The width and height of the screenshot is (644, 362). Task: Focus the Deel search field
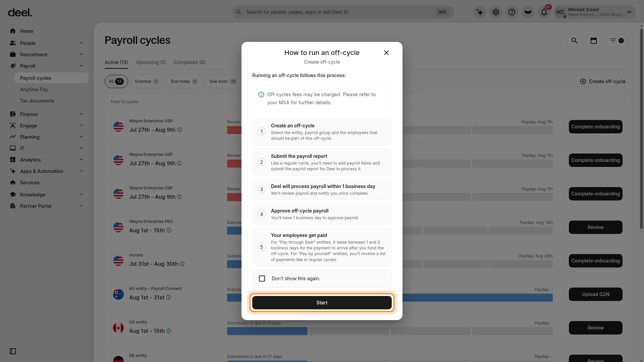pyautogui.click(x=343, y=12)
